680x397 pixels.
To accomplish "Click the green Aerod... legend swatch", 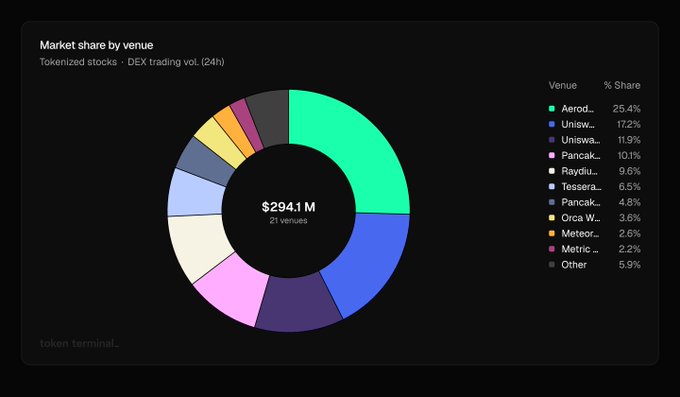I will [552, 108].
